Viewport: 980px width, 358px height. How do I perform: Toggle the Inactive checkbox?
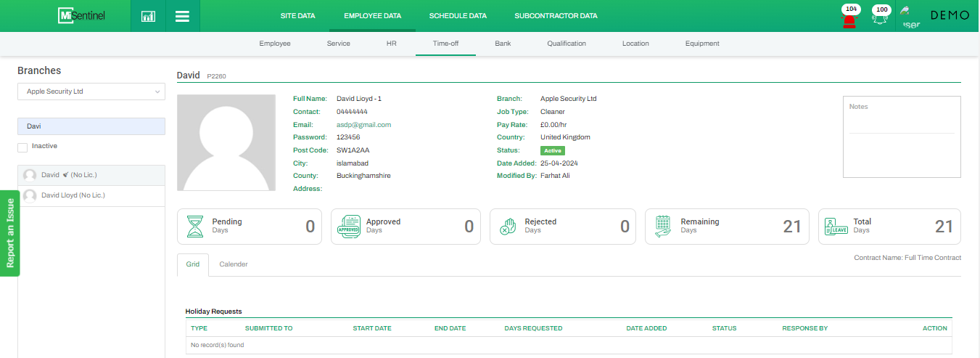(22, 147)
